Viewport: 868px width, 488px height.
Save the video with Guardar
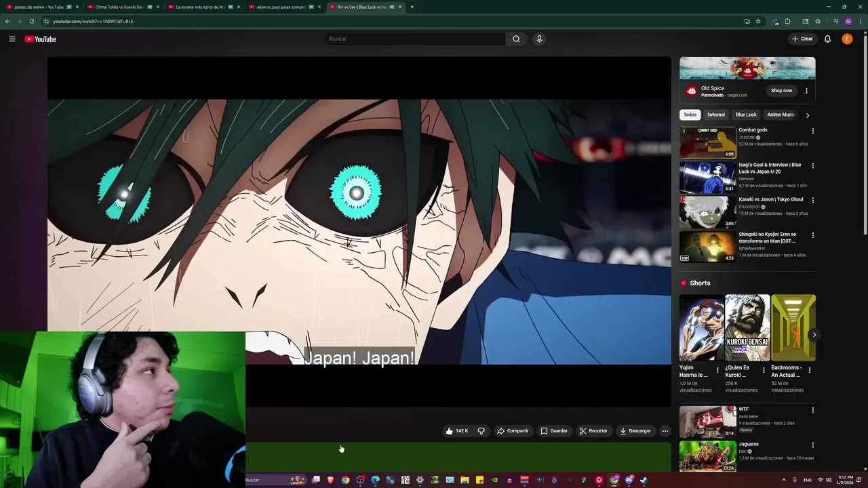click(x=554, y=431)
